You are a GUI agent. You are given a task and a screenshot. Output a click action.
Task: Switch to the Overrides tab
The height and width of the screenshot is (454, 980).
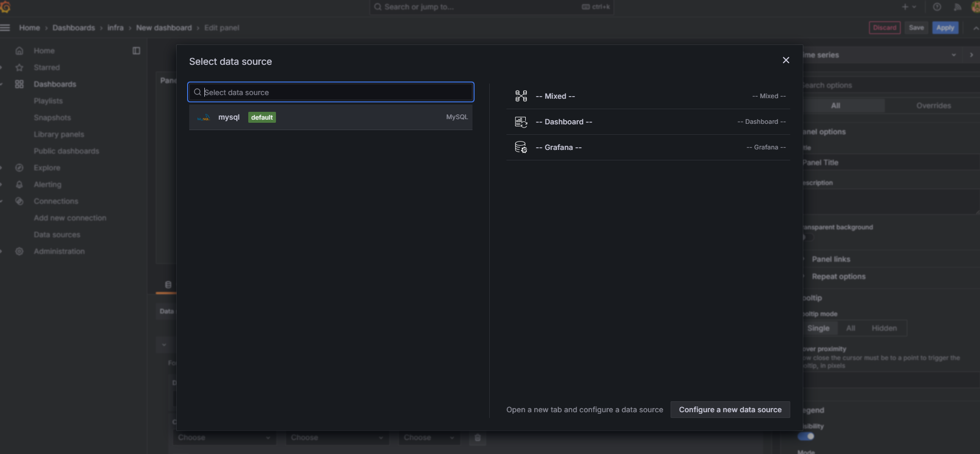933,106
